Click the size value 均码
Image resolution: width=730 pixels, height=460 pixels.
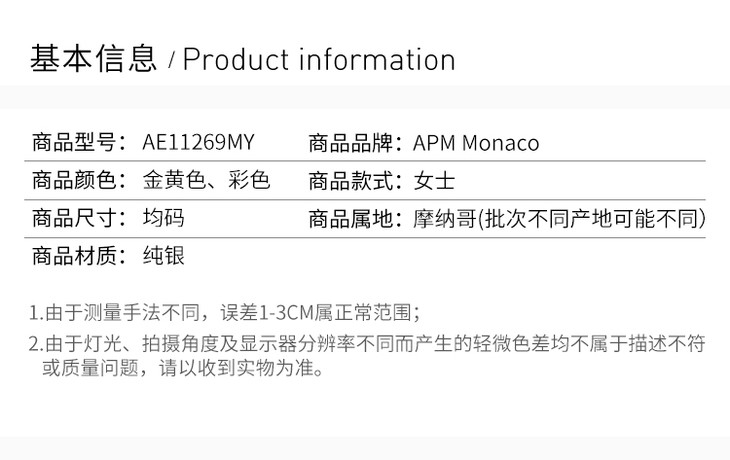point(164,218)
